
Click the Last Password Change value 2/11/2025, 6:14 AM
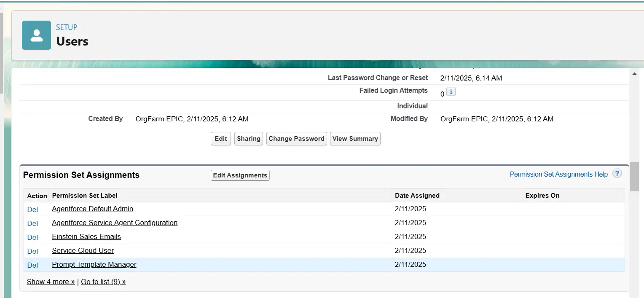(x=471, y=78)
